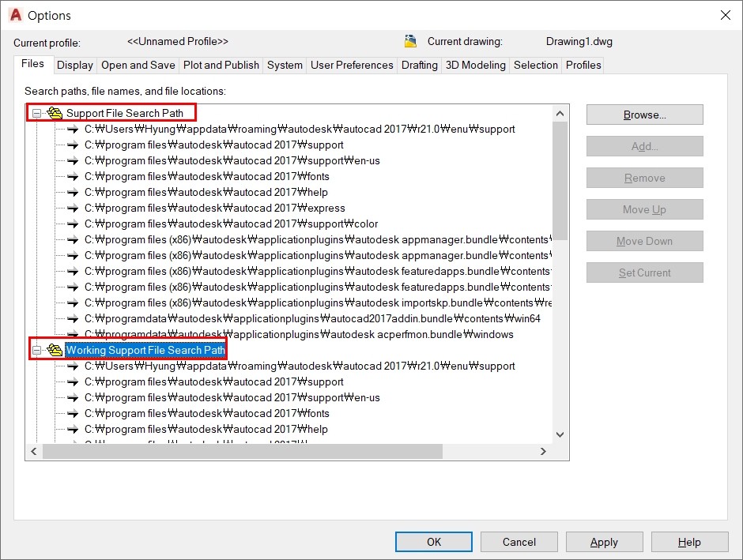Open the User Preferences tab
Image resolution: width=743 pixels, height=560 pixels.
352,65
